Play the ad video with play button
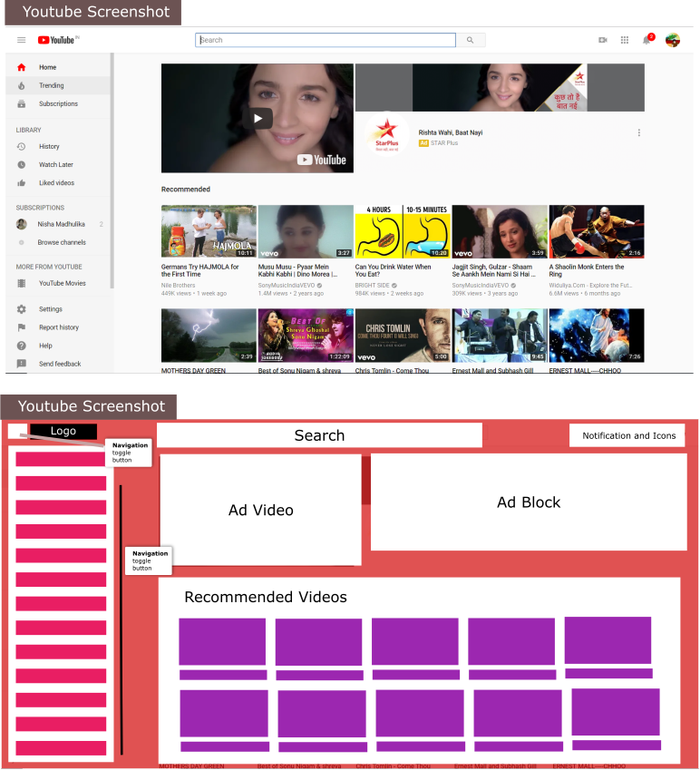 (x=258, y=118)
